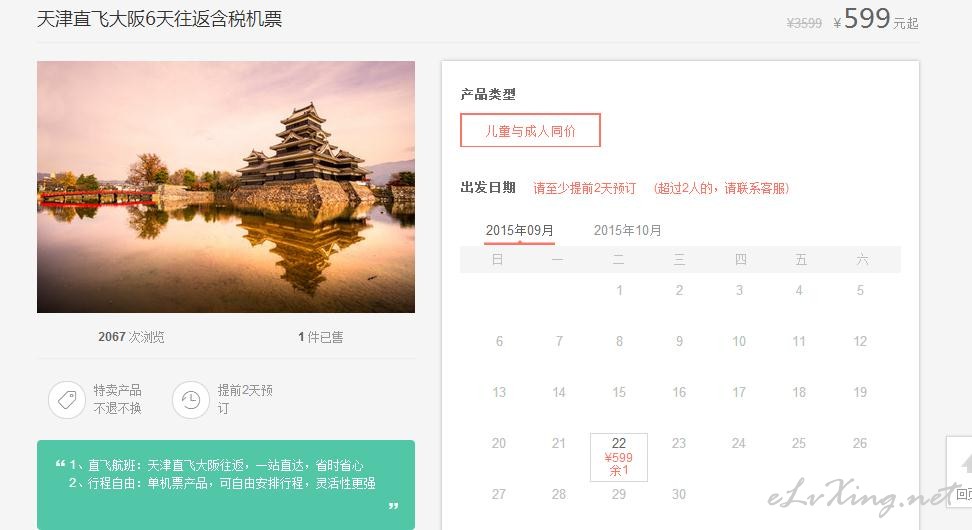Image resolution: width=972 pixels, height=530 pixels.
Task: Click the back-to-top arrow icon
Action: (965, 463)
